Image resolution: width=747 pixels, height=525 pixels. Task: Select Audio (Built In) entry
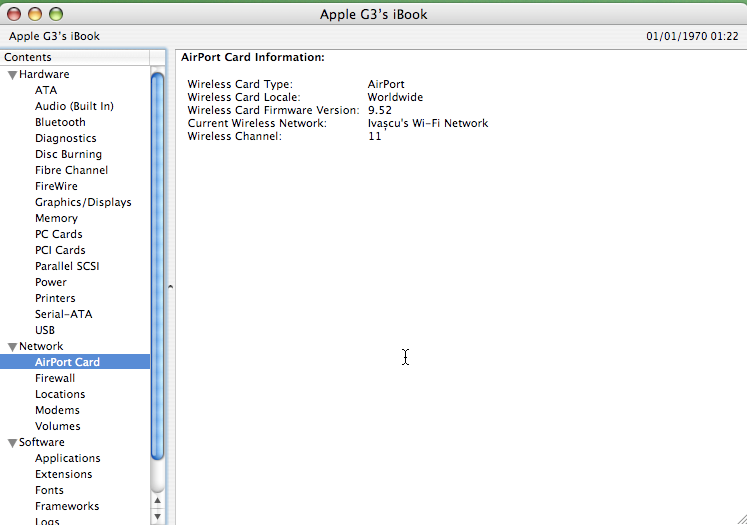(74, 106)
